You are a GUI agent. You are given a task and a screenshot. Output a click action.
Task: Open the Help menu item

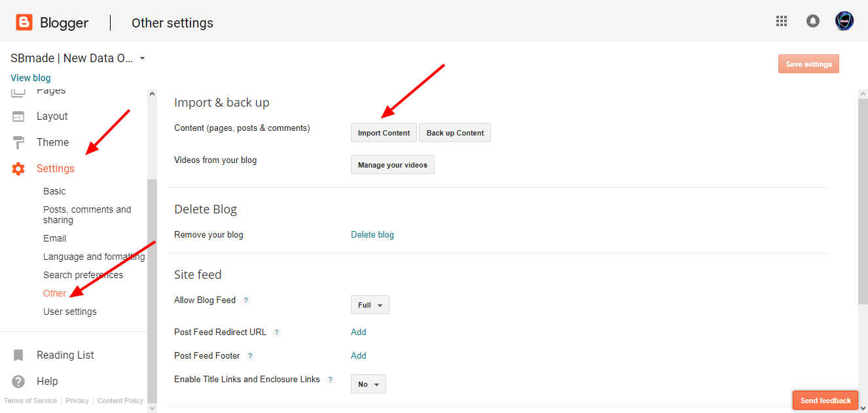coord(47,382)
